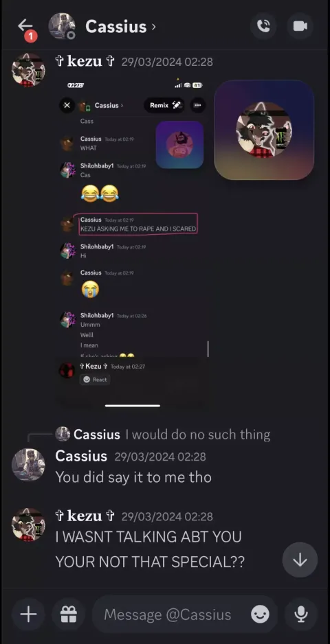Open the embedded chat screenshot image
Viewport: 330px width, 644px height.
133,243
